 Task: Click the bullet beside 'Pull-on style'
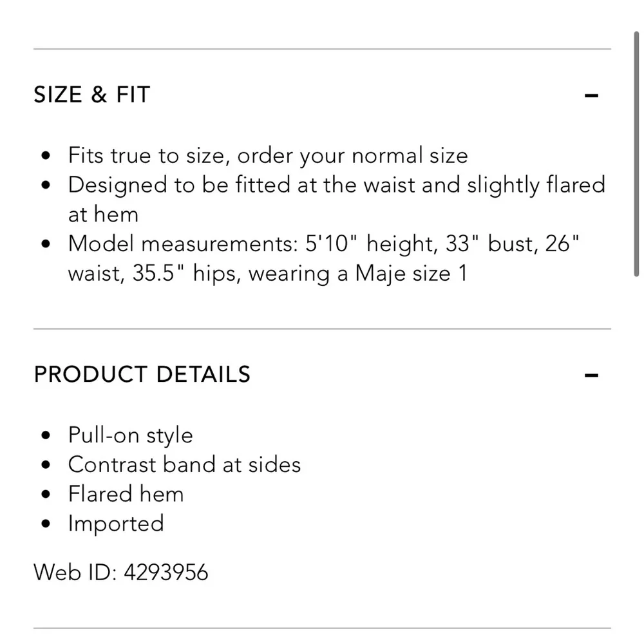coord(45,436)
